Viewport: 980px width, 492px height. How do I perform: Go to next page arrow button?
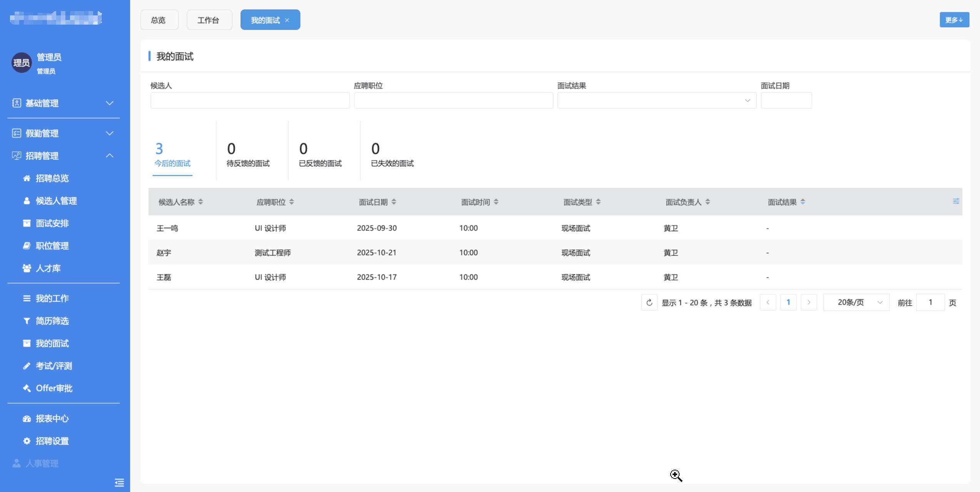808,302
